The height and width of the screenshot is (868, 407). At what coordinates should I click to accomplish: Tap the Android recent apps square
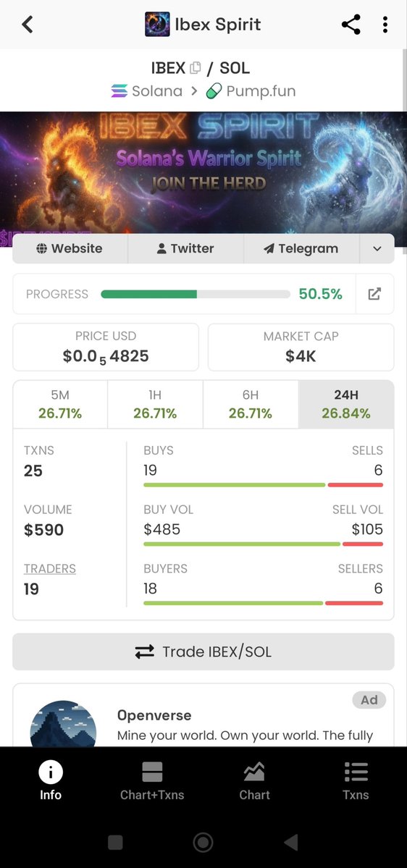tap(115, 843)
